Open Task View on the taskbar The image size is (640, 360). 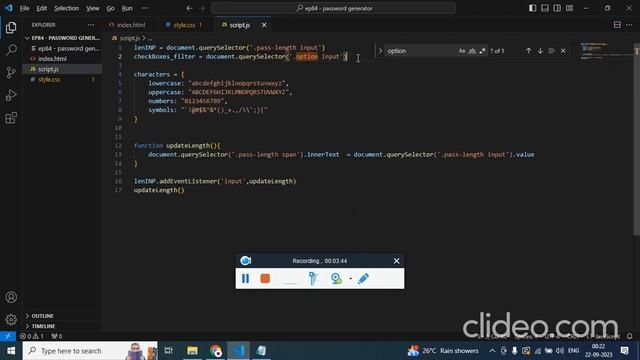click(x=168, y=351)
